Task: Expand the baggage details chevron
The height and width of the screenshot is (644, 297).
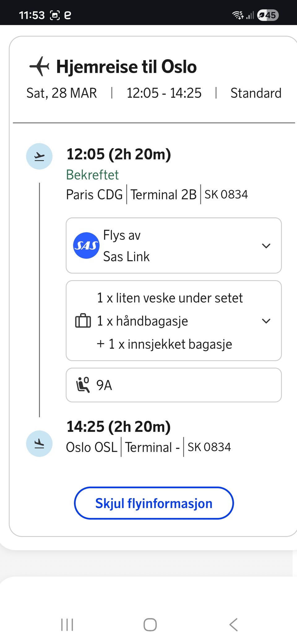Action: point(266,321)
